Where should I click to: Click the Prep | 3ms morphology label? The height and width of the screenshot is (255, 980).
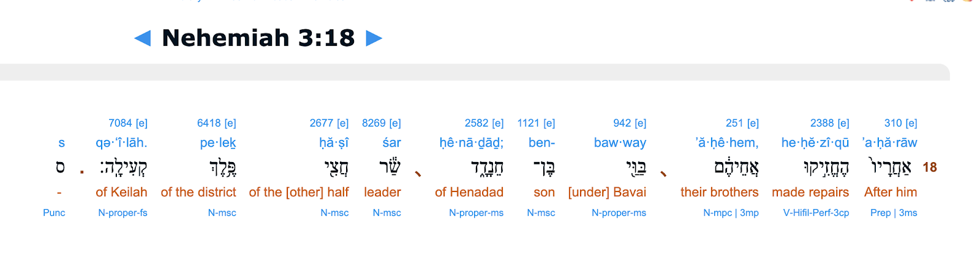click(x=894, y=213)
